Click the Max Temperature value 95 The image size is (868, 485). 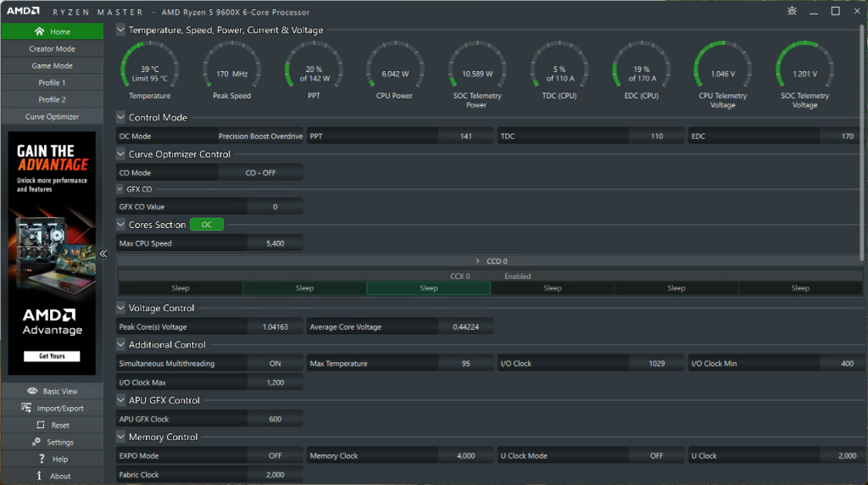pos(465,363)
